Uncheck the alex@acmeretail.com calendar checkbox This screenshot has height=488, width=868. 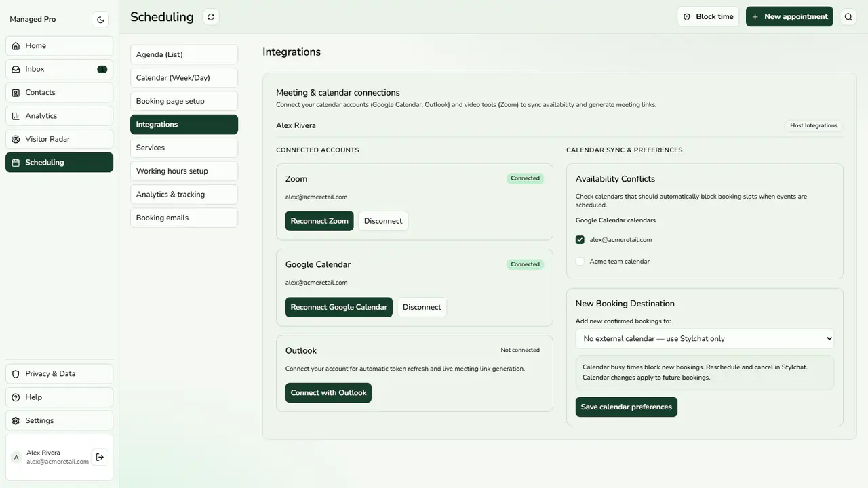click(580, 240)
